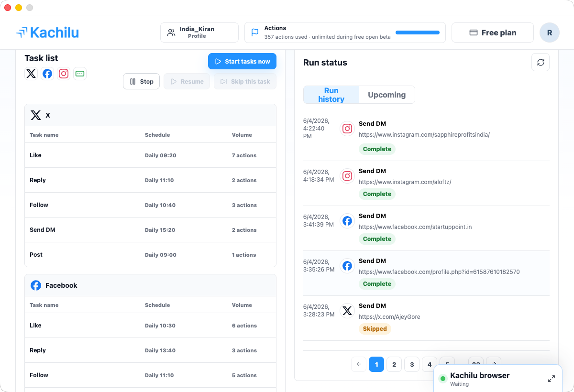
Task: Filter task list by green message icon
Action: [80, 74]
